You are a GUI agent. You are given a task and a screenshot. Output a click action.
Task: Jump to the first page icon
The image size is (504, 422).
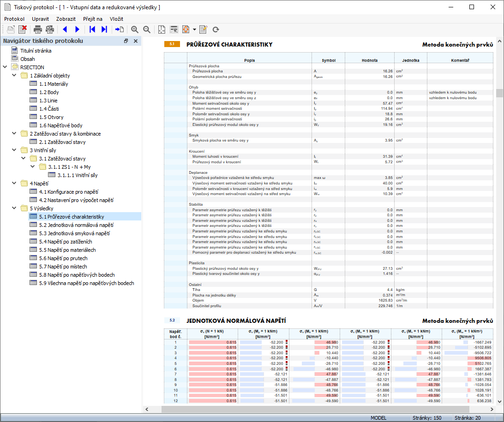tap(92, 30)
